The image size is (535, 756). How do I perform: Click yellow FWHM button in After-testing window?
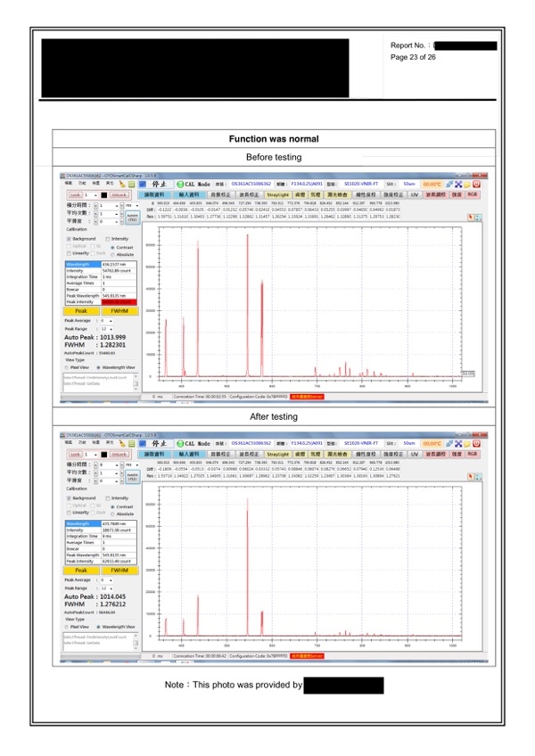pyautogui.click(x=119, y=571)
